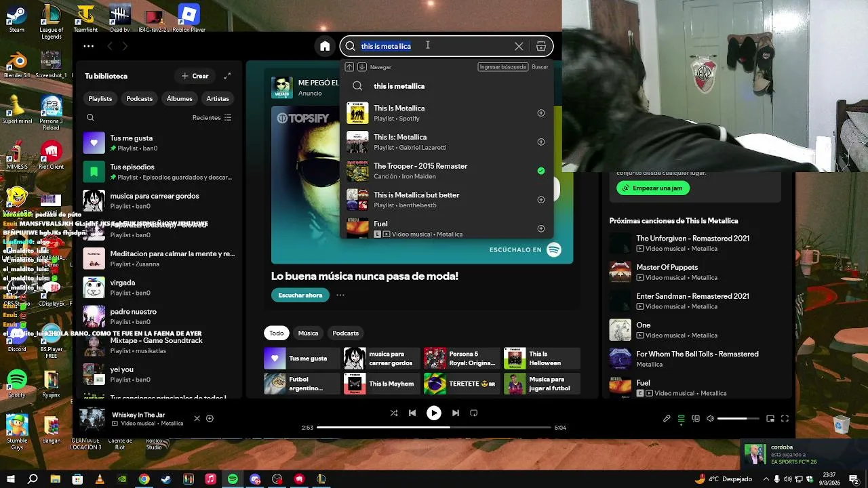Image resolution: width=868 pixels, height=488 pixels.
Task: Open the Steam desktop shortcut
Action: tap(17, 18)
